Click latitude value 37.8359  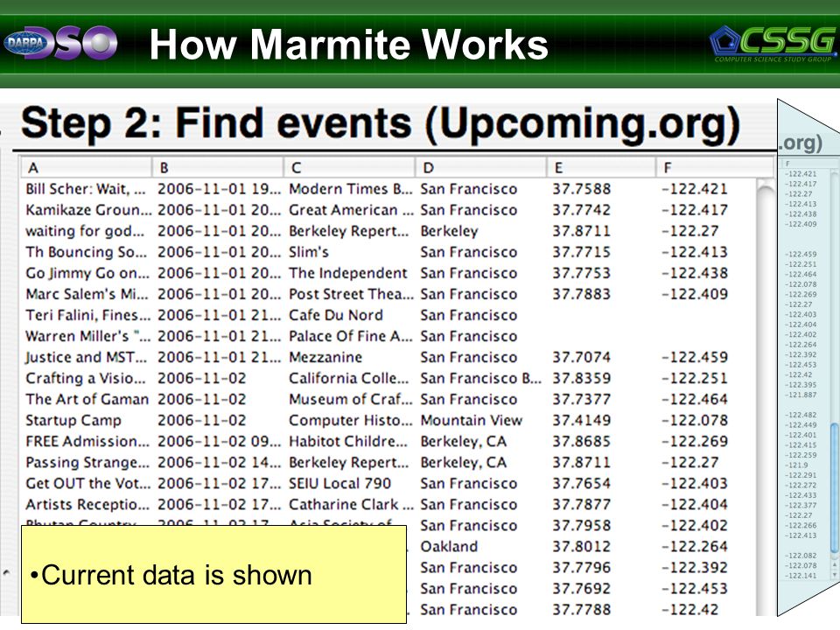pos(581,378)
